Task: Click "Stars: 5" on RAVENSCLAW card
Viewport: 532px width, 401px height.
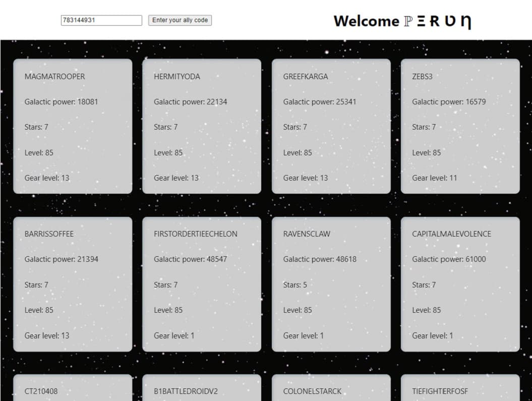Action: coord(295,285)
